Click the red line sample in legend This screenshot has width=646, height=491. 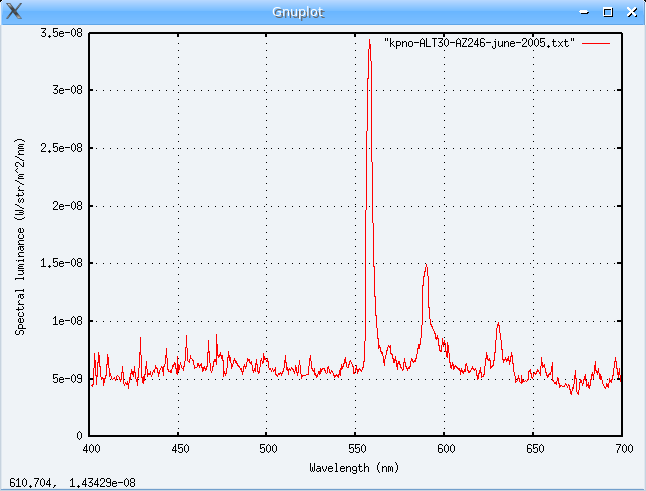(x=596, y=45)
